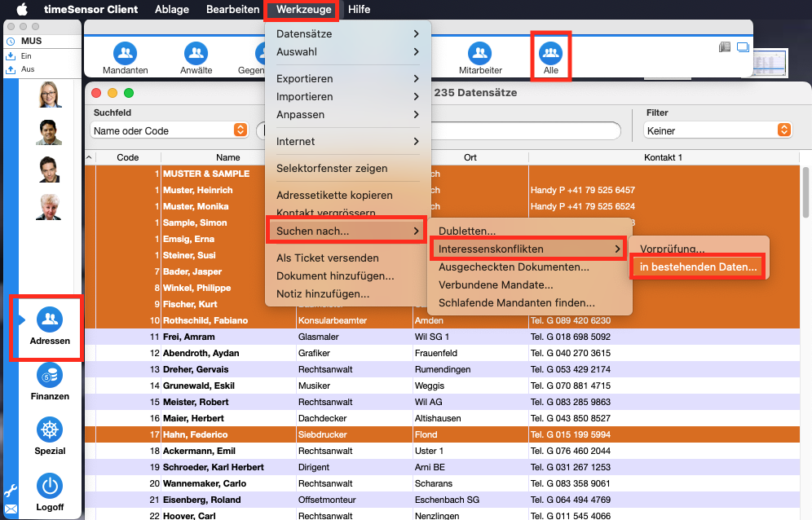Show the Alle address group

[x=550, y=58]
